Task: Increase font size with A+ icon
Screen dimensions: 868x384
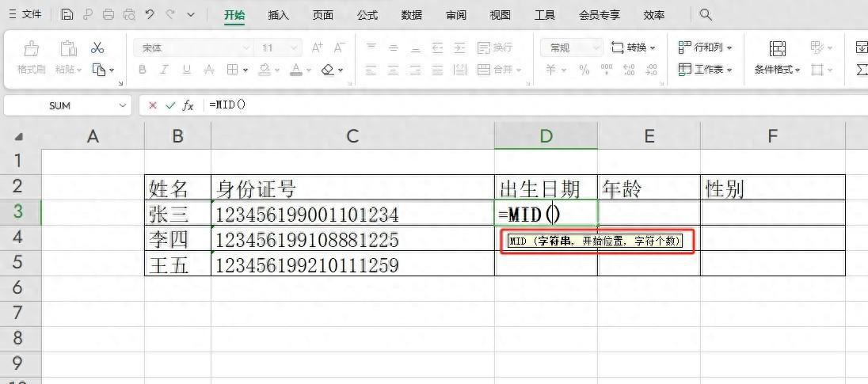Action: point(318,48)
